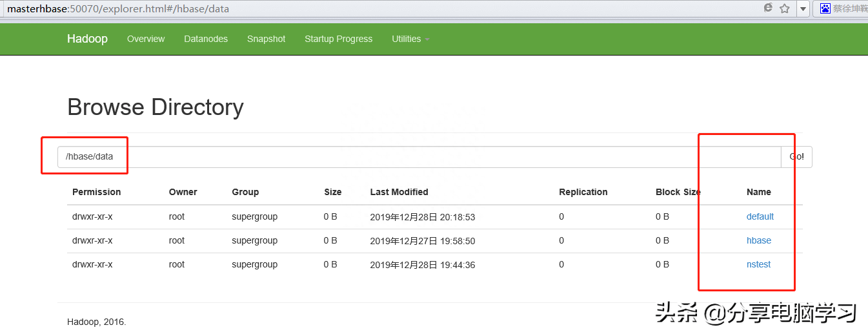Click the directory path input field
The width and height of the screenshot is (868, 334).
coord(418,157)
